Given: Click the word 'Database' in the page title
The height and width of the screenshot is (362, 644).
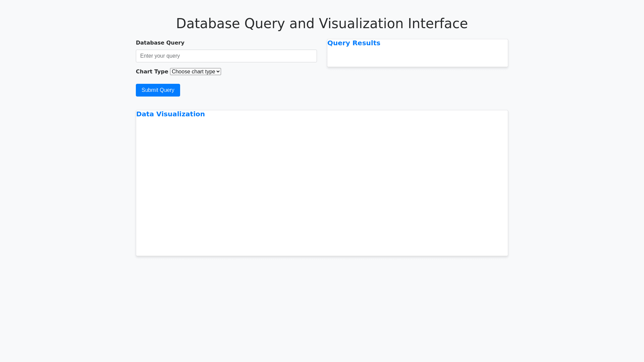Looking at the screenshot, I should [x=208, y=23].
